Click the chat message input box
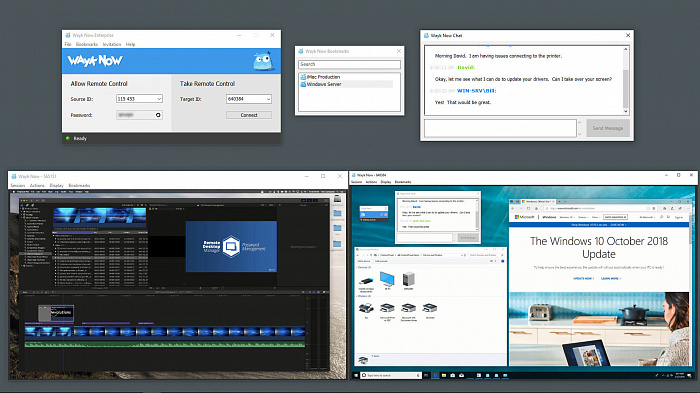This screenshot has width=700, height=393. [500, 128]
